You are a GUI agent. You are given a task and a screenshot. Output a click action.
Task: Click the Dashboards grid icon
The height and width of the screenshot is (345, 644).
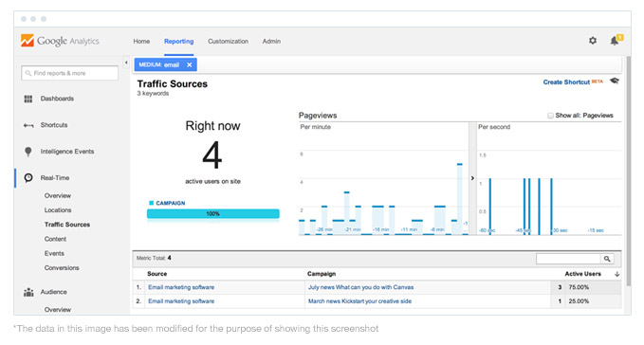point(28,99)
